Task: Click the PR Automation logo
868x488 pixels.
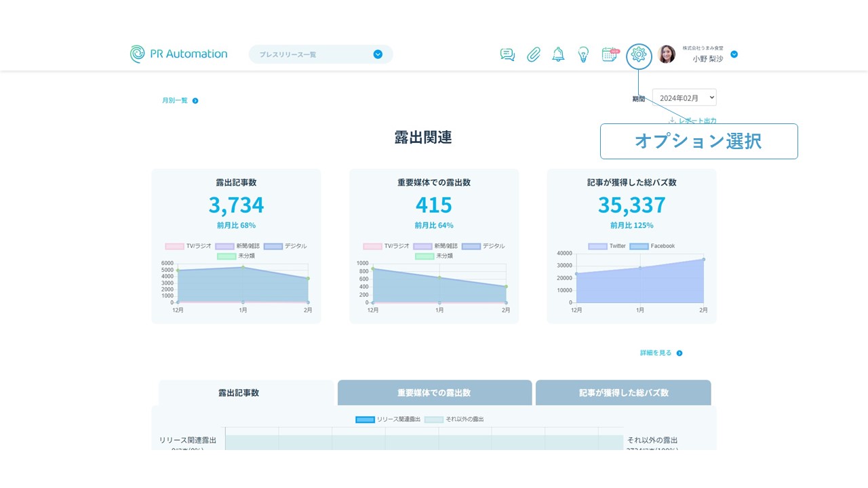Action: click(179, 54)
